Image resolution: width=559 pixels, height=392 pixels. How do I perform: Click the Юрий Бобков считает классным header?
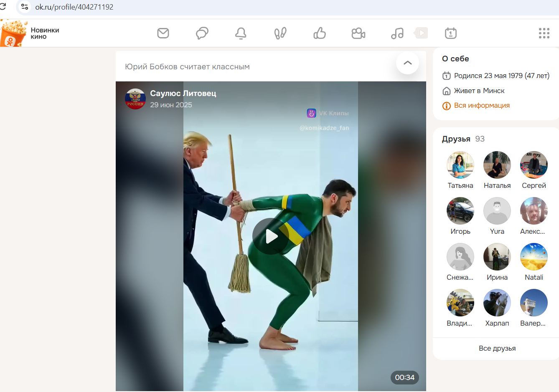point(187,67)
